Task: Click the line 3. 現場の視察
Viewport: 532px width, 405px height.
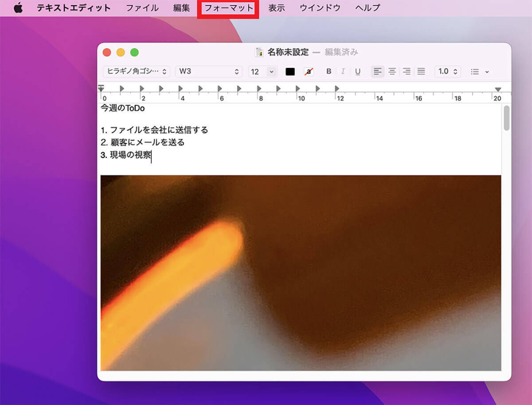Action: (126, 155)
